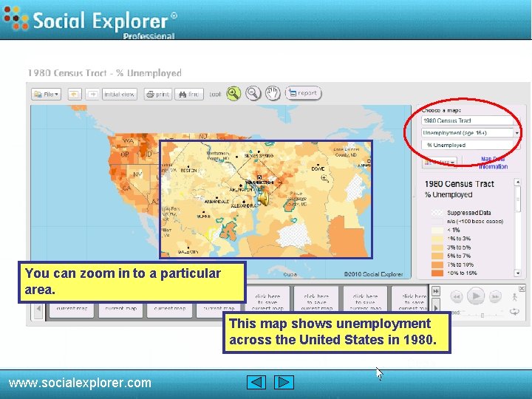The image size is (532, 399).
Task: Click the www.socialexplorer.com link
Action: [80, 383]
